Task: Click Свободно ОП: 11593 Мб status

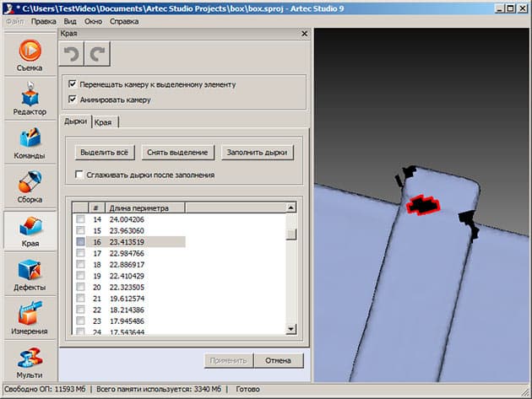Action: click(x=45, y=389)
